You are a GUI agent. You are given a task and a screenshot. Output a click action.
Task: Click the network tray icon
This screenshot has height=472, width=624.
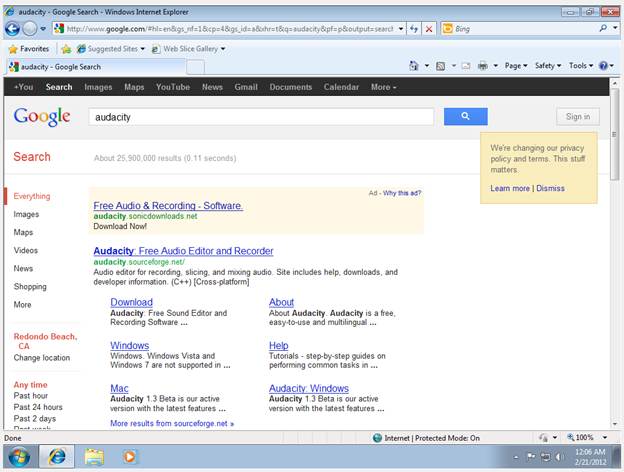point(545,457)
